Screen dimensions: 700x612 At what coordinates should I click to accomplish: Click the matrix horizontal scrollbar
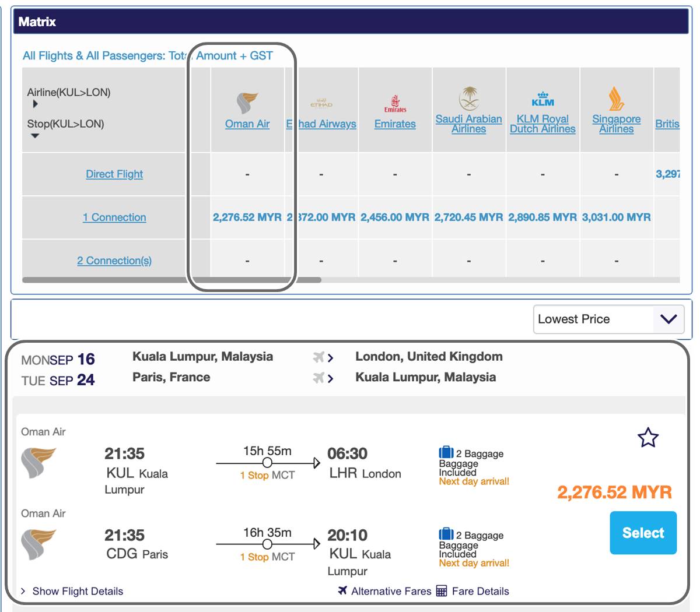[171, 280]
